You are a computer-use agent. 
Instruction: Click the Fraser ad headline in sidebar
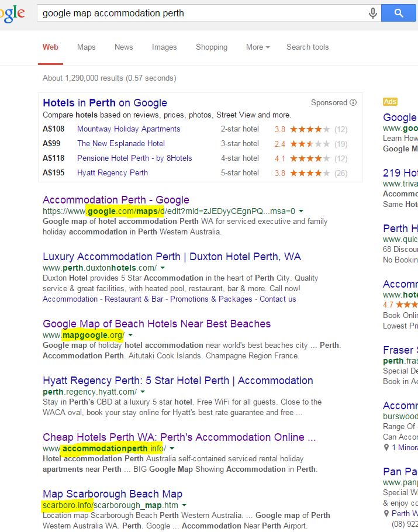pos(400,350)
